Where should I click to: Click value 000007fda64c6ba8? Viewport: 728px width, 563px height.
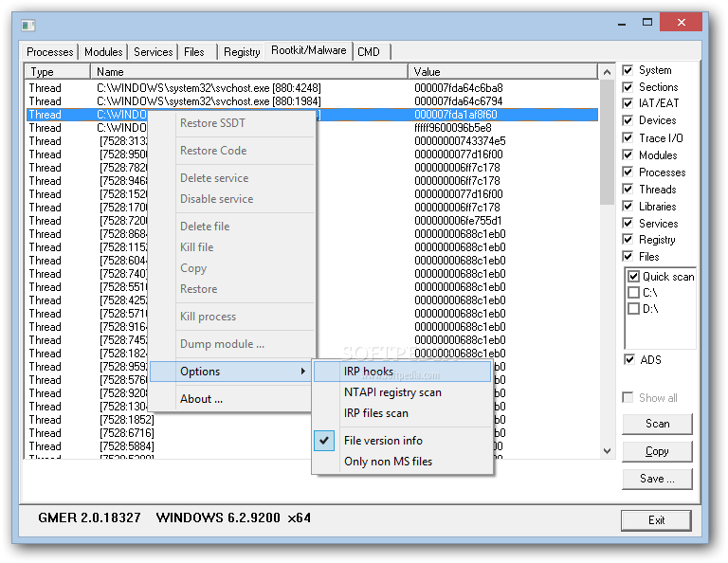tap(459, 88)
